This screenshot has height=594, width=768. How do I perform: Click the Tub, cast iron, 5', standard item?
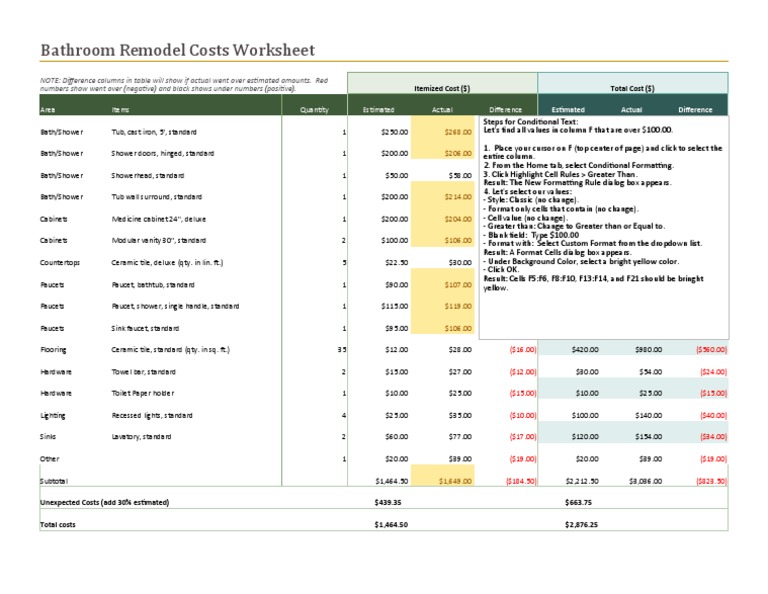154,132
